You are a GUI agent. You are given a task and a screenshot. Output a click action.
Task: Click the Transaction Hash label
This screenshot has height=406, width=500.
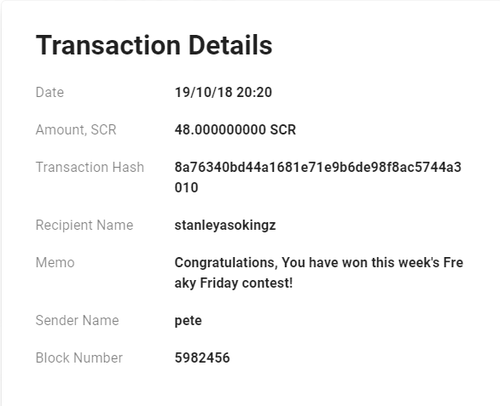coord(90,167)
